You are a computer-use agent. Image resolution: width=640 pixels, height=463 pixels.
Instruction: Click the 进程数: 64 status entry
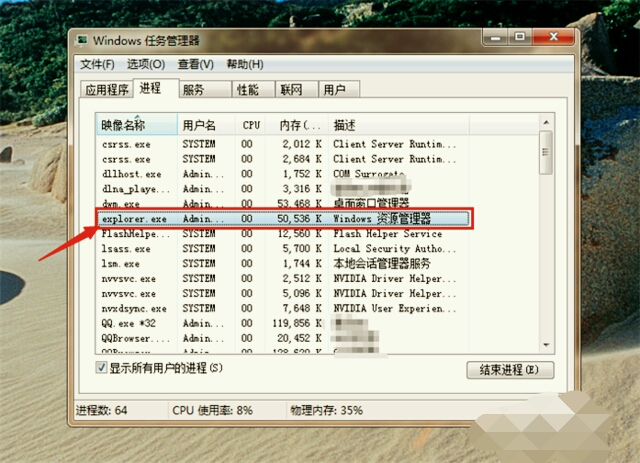point(102,410)
